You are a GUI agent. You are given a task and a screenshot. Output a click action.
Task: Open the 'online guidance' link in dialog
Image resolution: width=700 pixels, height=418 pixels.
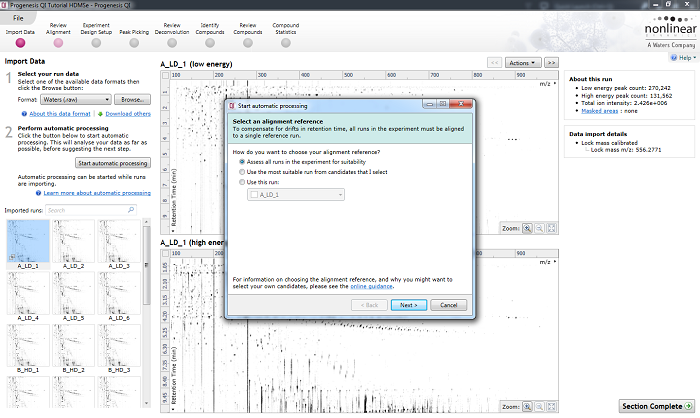click(x=371, y=286)
